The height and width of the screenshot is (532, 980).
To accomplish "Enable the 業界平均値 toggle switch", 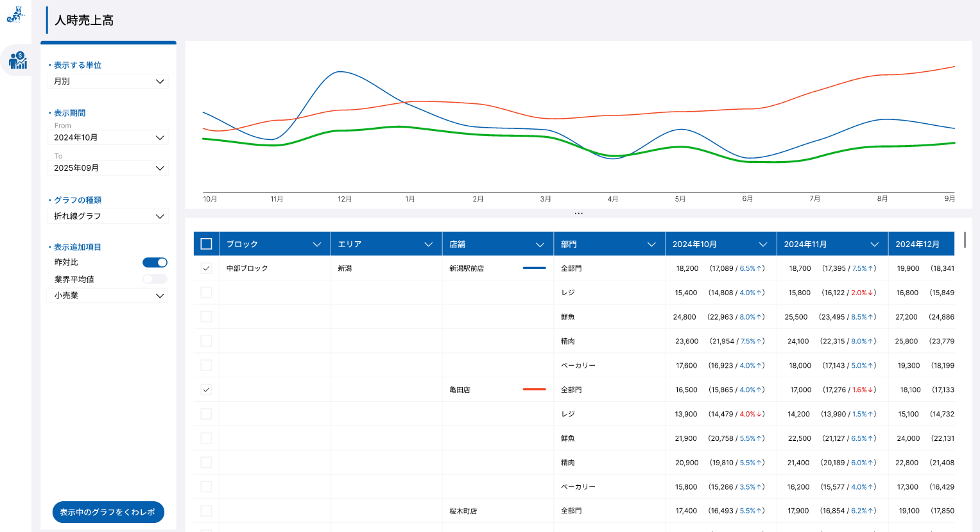I will click(155, 279).
